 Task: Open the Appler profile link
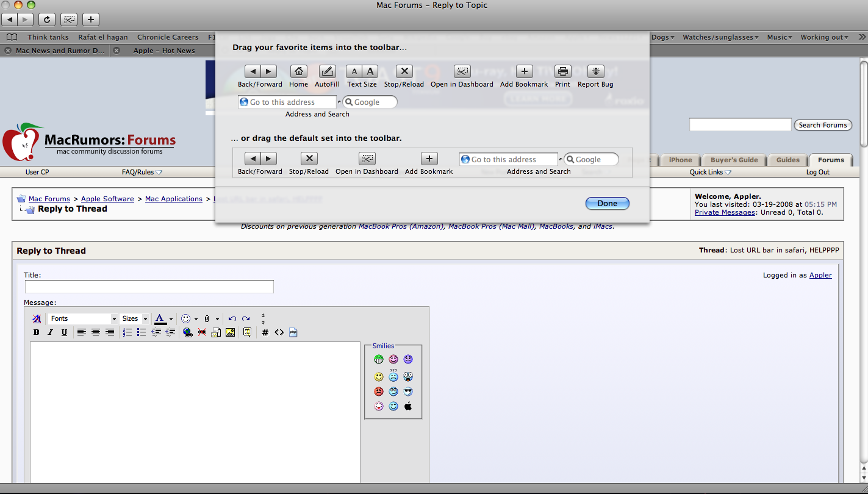pyautogui.click(x=820, y=275)
